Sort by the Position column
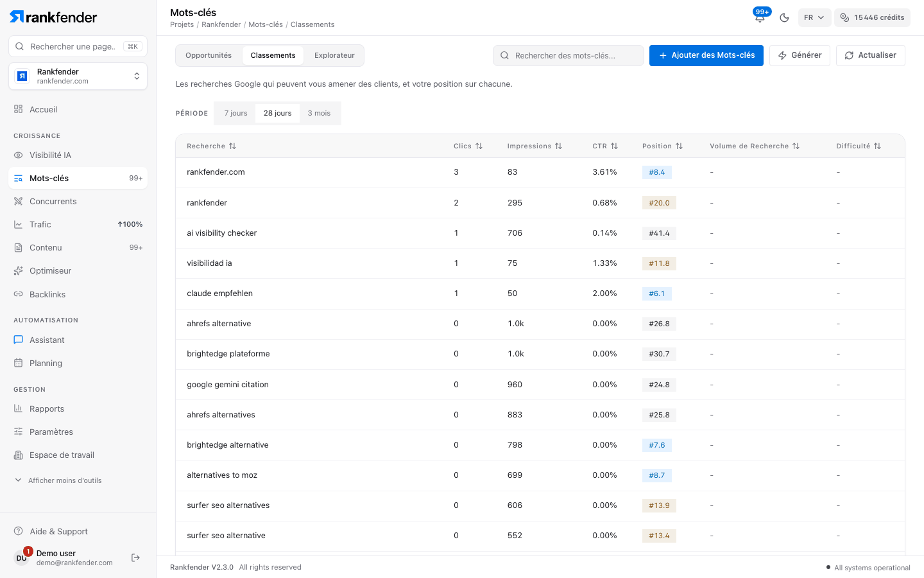The height and width of the screenshot is (578, 924). 662,146
